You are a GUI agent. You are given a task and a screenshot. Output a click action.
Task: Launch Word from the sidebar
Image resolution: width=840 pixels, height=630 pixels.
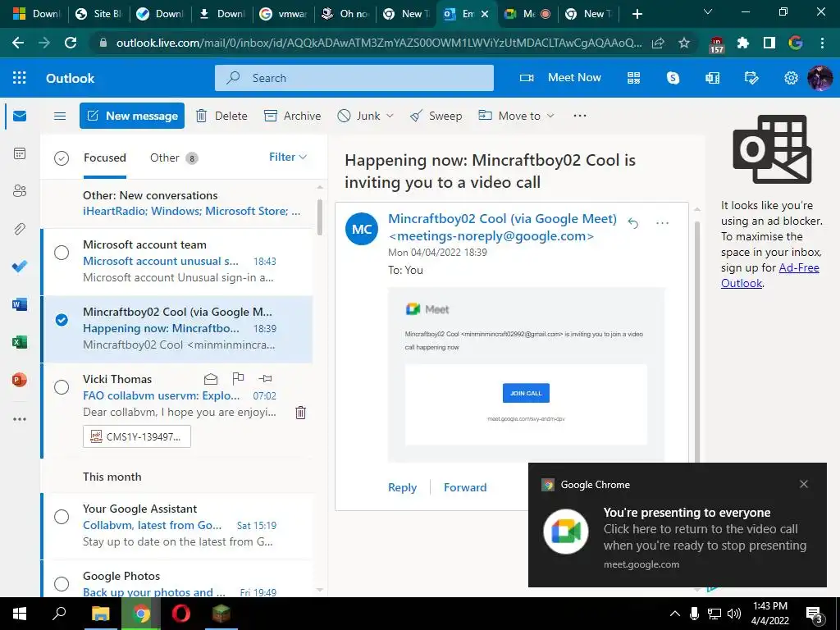pyautogui.click(x=20, y=304)
